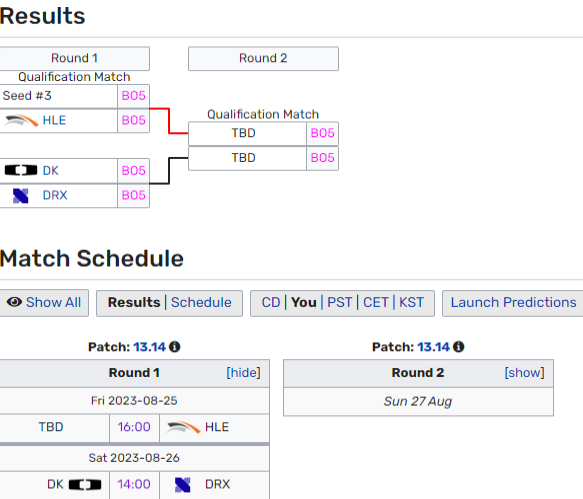Viewport: 583px width, 499px height.
Task: Click HLE logo in Round 1 schedule
Action: 184,427
